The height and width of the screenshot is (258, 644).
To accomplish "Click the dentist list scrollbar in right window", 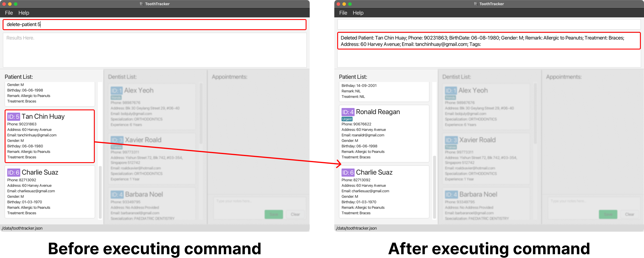I will [x=535, y=114].
